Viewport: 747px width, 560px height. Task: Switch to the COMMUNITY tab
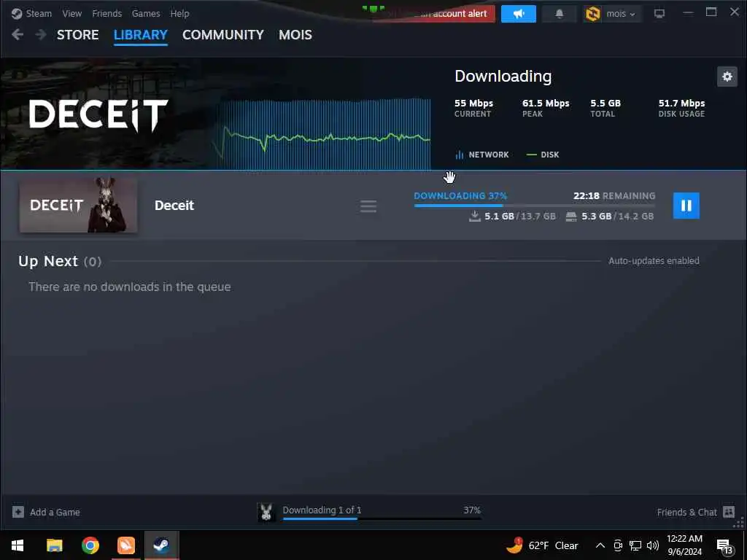coord(223,35)
